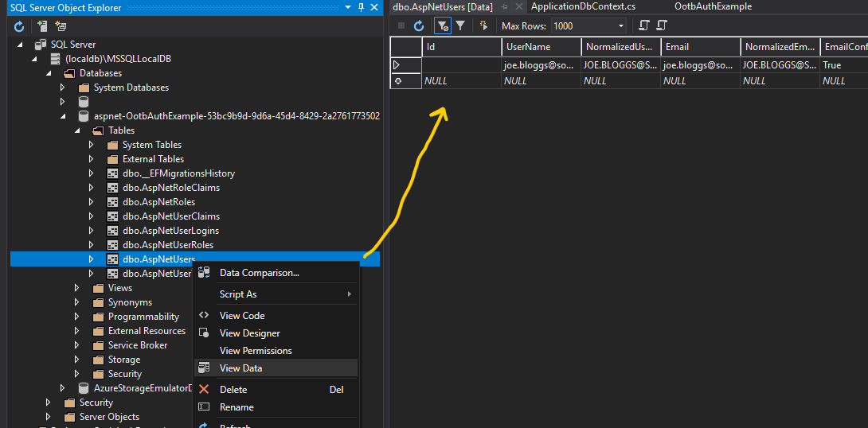Select dbo.AspNetUserRoles table
Screen dimensions: 868x428
(x=168, y=245)
